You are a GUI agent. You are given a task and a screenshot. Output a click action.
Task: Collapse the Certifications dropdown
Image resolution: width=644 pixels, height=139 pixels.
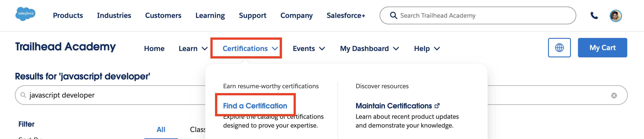(x=250, y=49)
